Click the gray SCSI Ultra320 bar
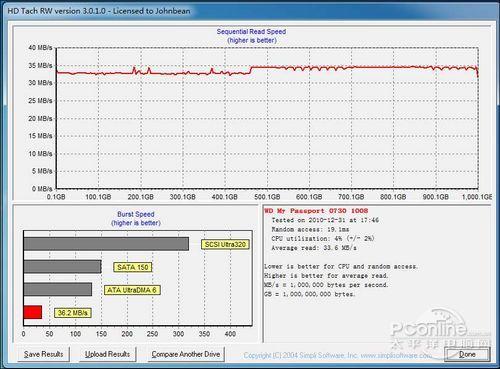The width and height of the screenshot is (500, 369). (106, 244)
